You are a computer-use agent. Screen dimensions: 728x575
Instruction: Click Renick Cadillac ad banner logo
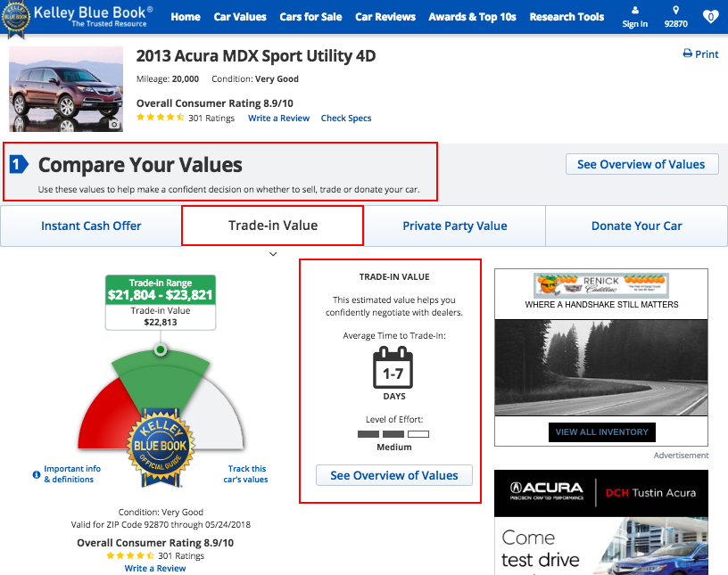(601, 285)
